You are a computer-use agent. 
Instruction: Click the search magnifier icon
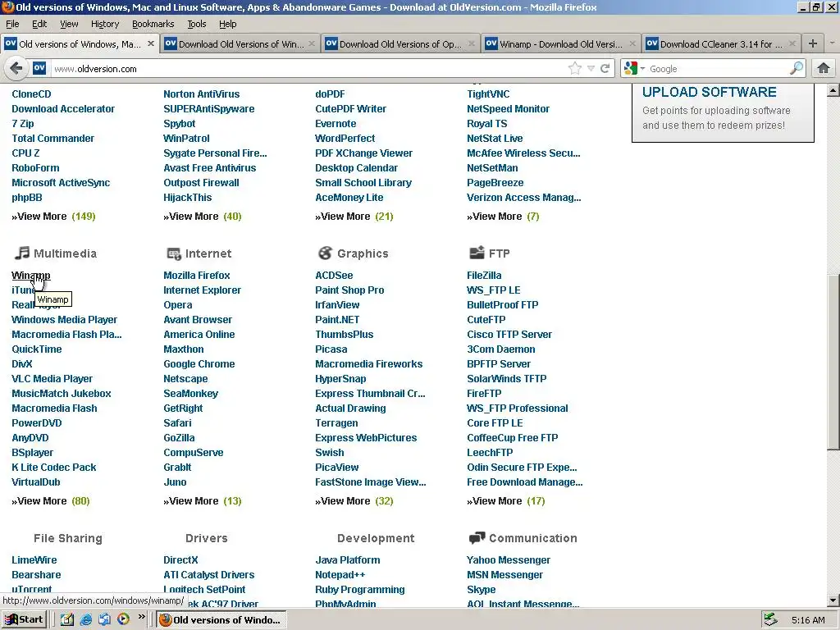point(796,69)
